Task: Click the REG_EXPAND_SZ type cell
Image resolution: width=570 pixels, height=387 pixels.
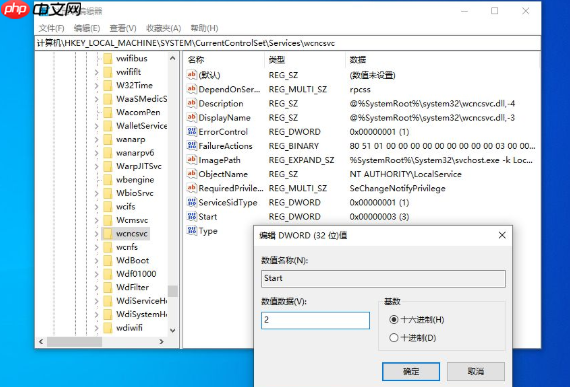Action: click(301, 160)
